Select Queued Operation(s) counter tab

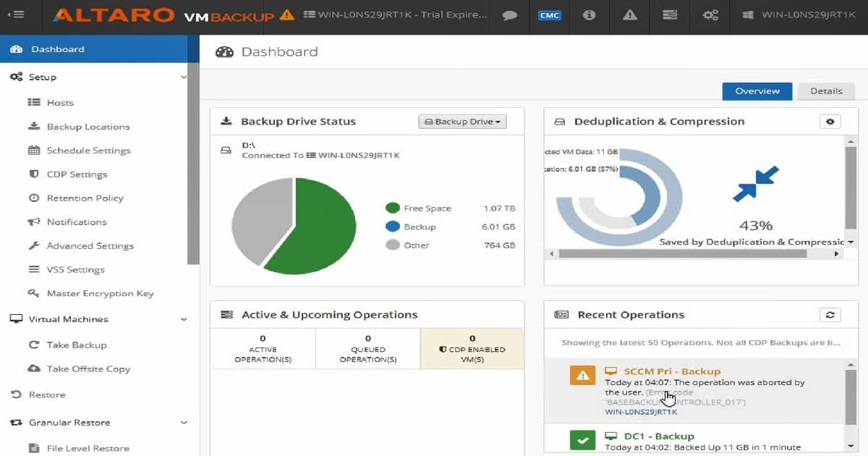point(368,349)
